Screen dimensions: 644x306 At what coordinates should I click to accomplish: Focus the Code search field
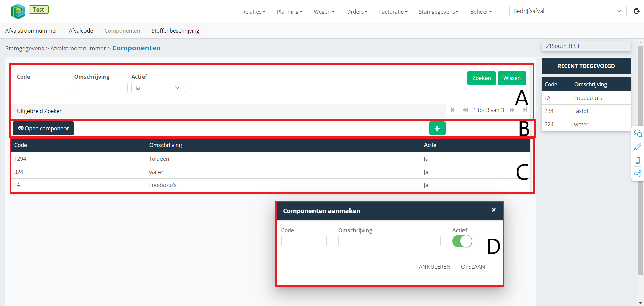click(43, 88)
